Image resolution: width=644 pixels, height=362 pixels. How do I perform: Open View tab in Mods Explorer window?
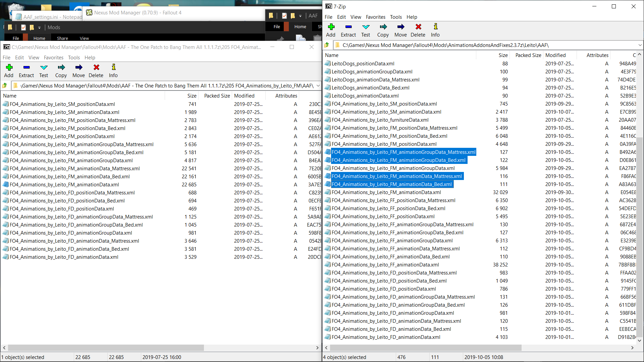pyautogui.click(x=84, y=38)
